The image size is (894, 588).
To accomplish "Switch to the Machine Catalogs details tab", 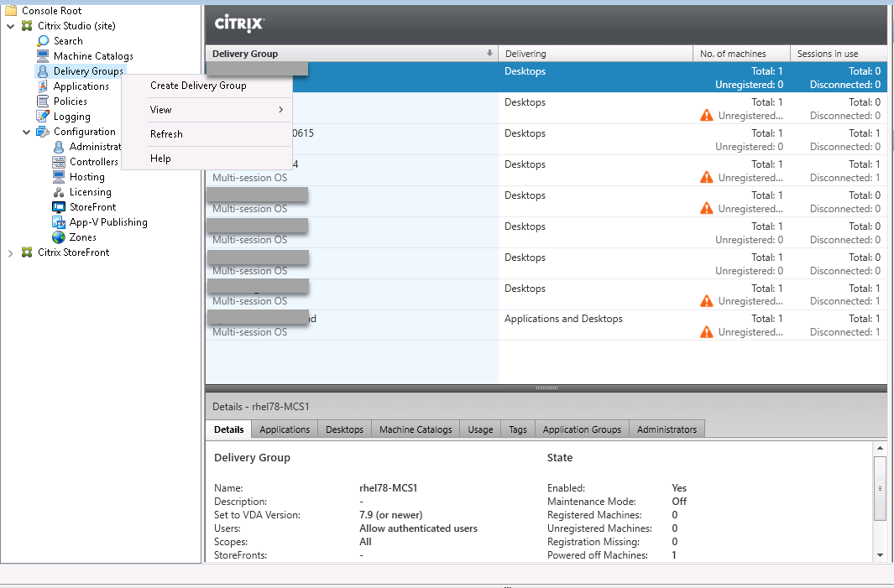I will (416, 429).
